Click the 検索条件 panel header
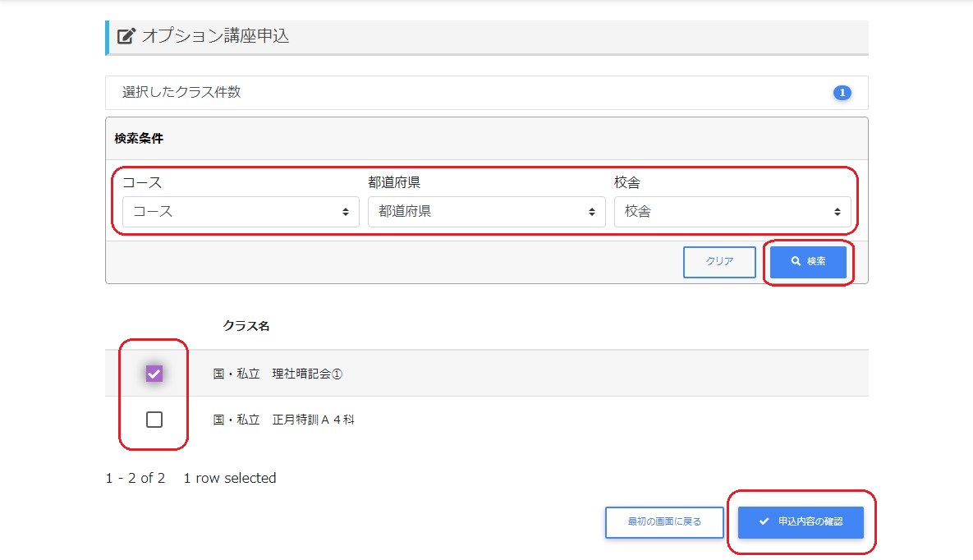 [139, 138]
